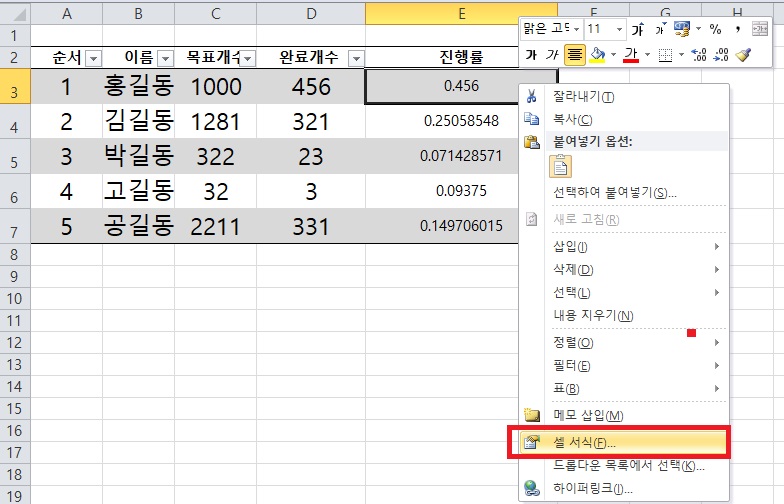Click the paste option clipboard icon
The height and width of the screenshot is (504, 784).
(560, 166)
